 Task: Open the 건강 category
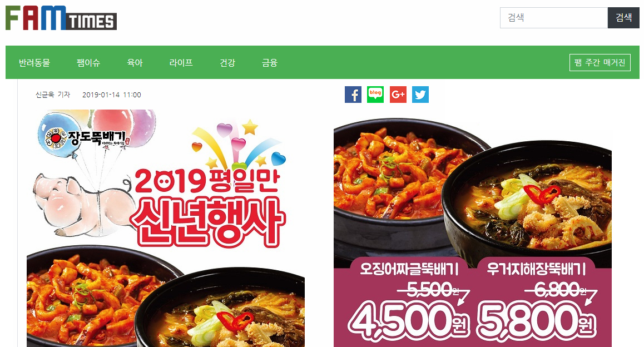(x=227, y=62)
